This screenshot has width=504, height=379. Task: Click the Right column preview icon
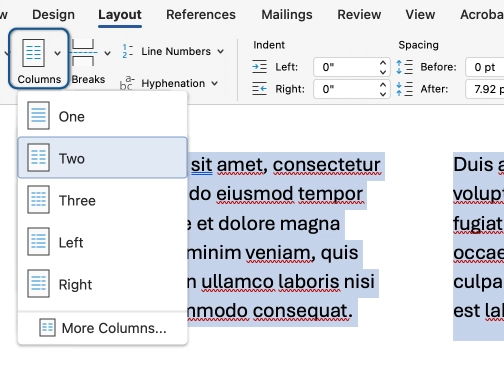point(38,284)
